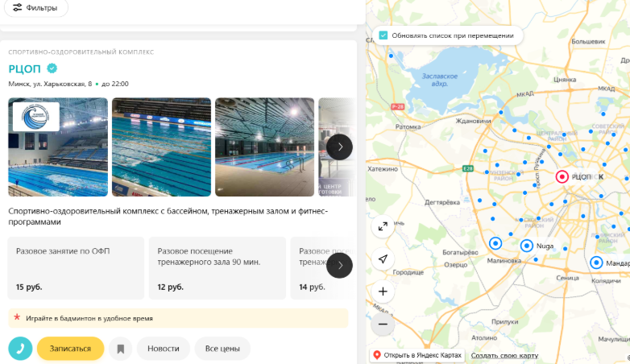
Task: Zoom out the map with minus
Action: tap(383, 324)
